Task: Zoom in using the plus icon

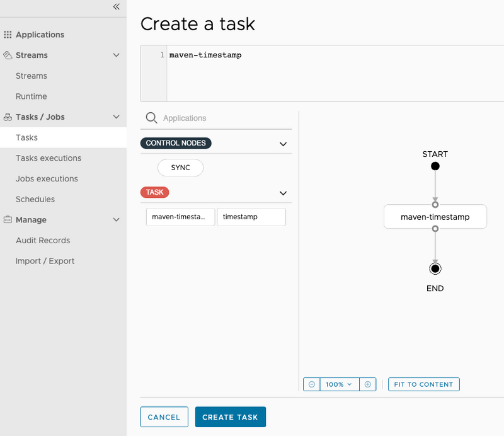Action: (367, 384)
